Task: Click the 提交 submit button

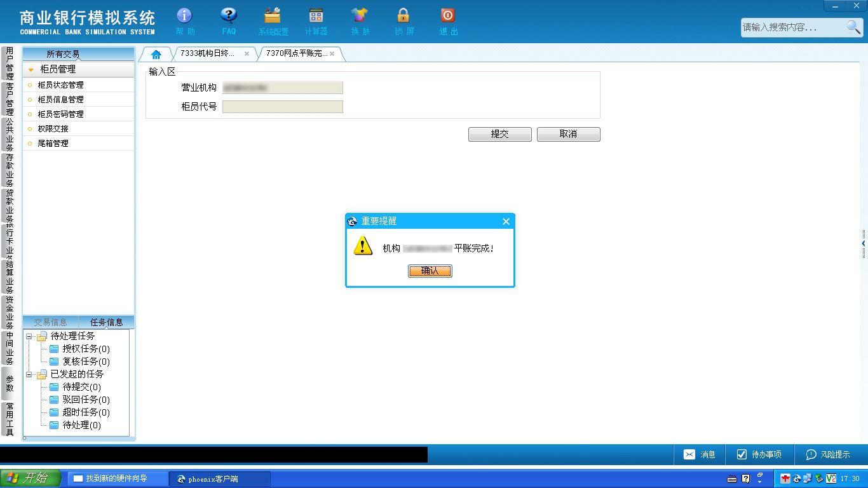Action: coord(499,134)
